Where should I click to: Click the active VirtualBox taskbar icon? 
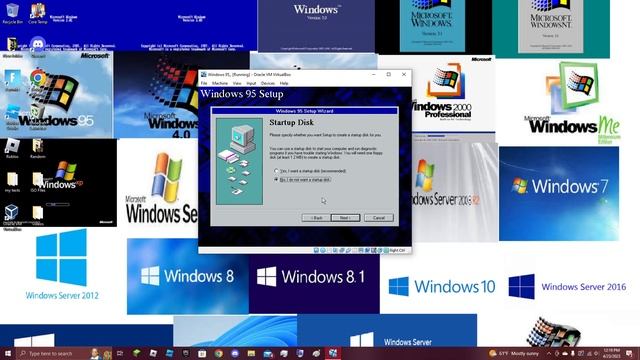(333, 353)
